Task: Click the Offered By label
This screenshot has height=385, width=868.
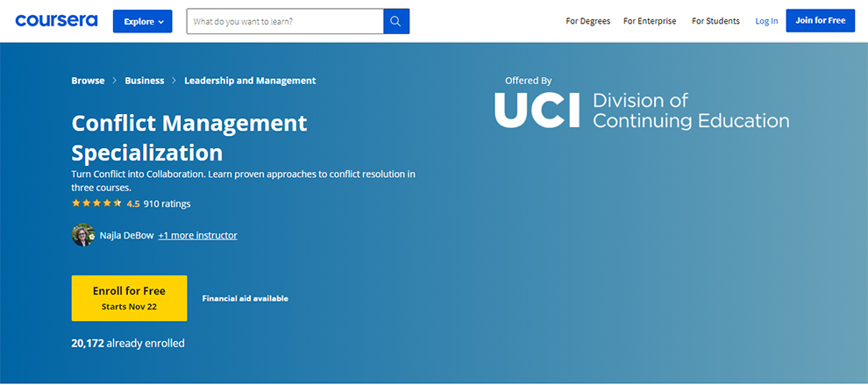Action: [x=528, y=81]
